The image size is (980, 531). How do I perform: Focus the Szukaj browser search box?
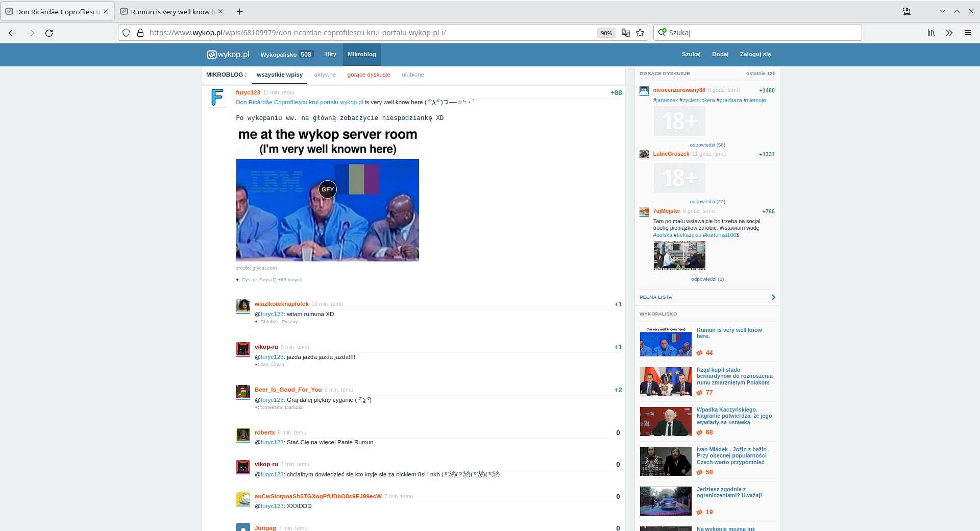tap(757, 33)
